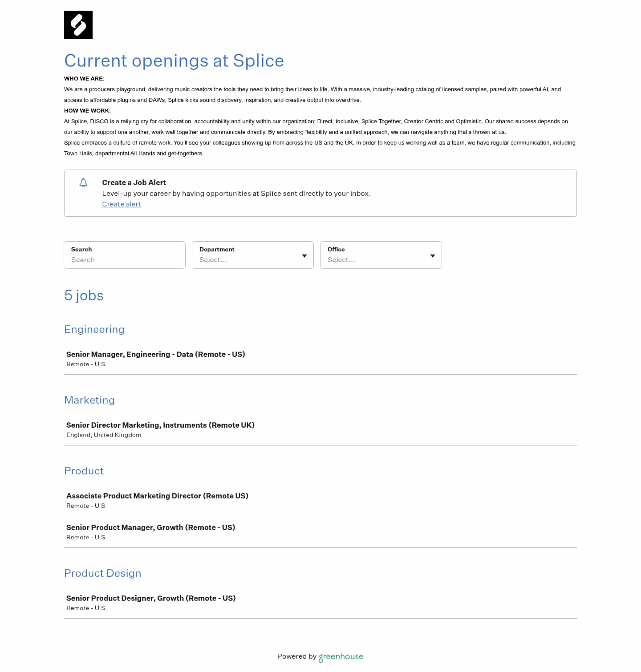This screenshot has height=672, width=641.
Task: Type in the Search input field
Action: click(x=125, y=259)
